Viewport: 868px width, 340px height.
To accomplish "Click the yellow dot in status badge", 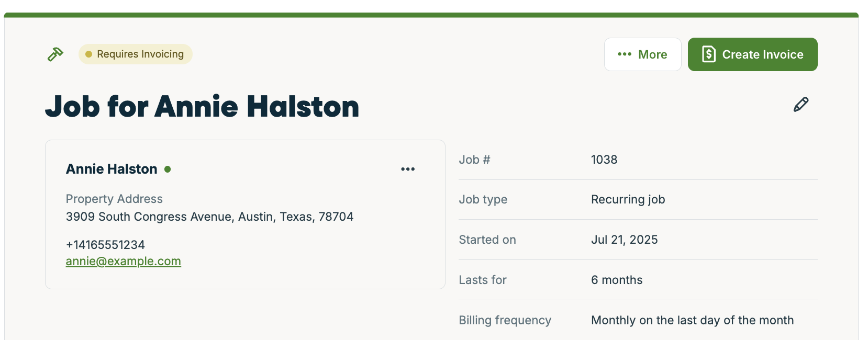I will point(89,54).
